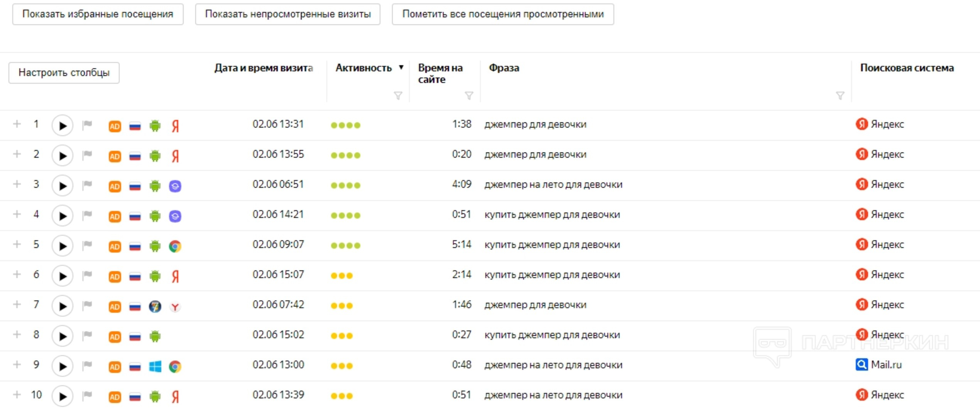Open filter for Время на сайте column
Screen dimensions: 980x408
(x=469, y=96)
